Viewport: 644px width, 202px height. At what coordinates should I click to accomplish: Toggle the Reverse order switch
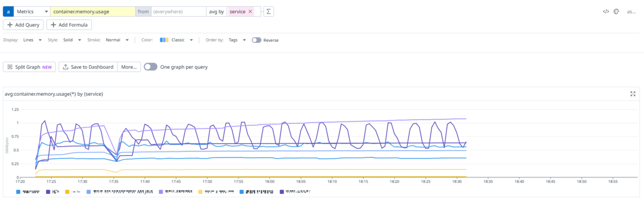(256, 40)
